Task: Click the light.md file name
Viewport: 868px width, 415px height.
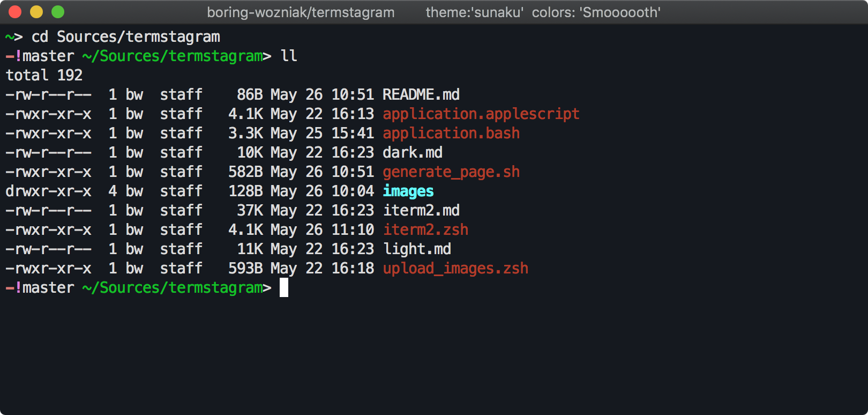Action: (x=417, y=249)
